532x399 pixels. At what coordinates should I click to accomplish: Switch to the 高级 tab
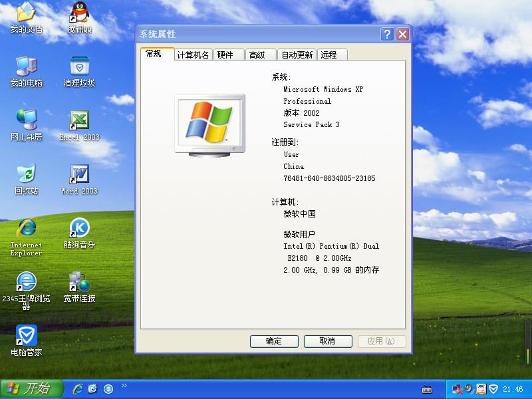click(x=257, y=55)
